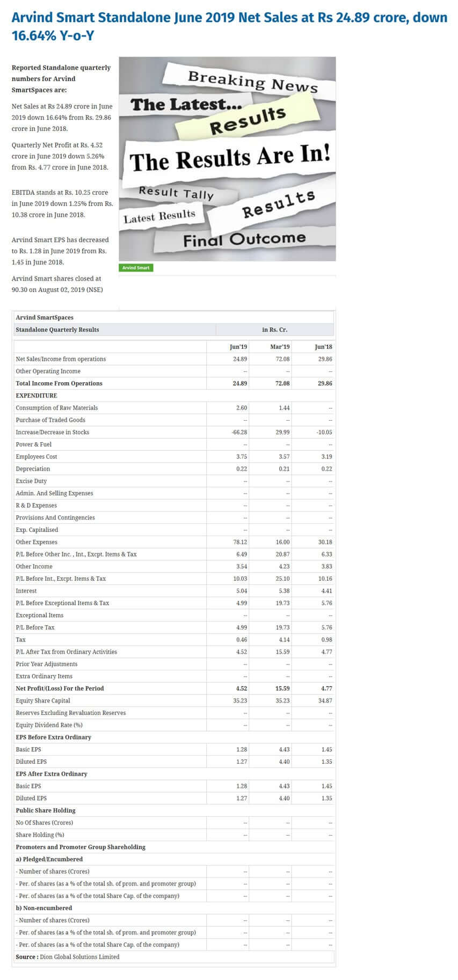Click the Net Sales/Income from operations row label
This screenshot has width=458, height=980.
pos(61,359)
